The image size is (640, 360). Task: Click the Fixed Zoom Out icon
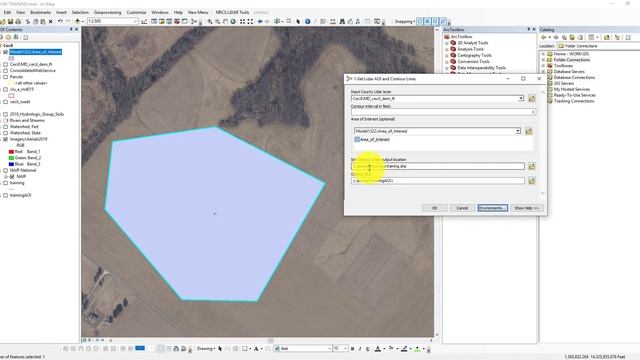tap(250, 21)
